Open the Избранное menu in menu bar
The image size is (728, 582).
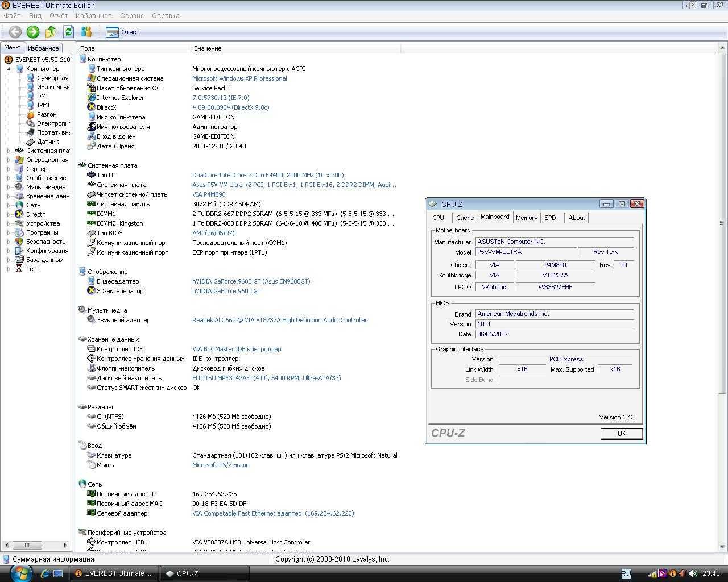click(x=94, y=16)
